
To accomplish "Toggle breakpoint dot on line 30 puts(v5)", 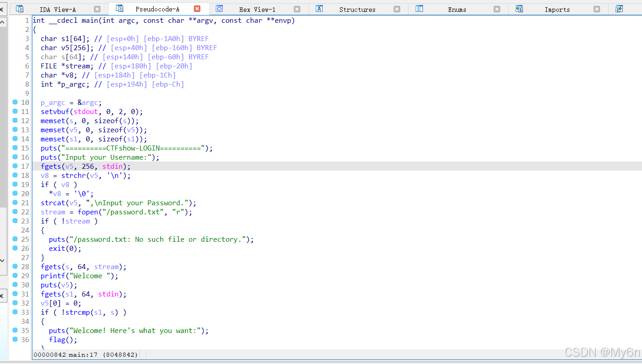I will (x=15, y=285).
